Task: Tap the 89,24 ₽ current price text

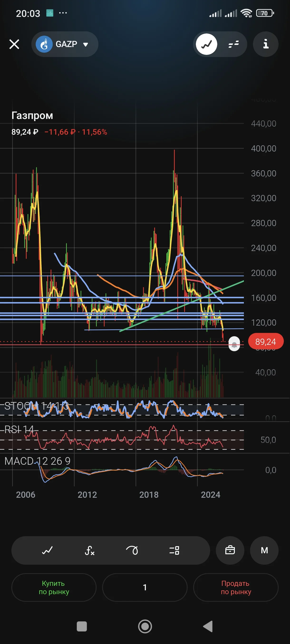Action: 25,132
